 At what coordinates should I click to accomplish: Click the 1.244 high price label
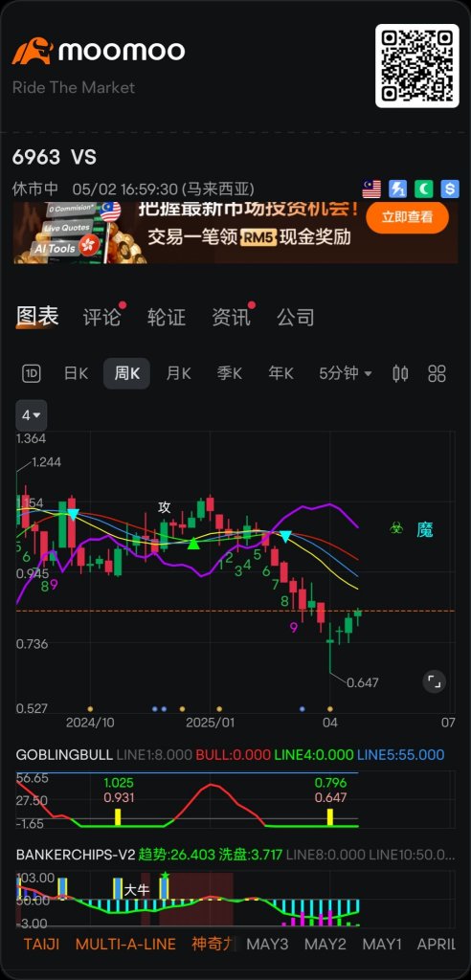pyautogui.click(x=47, y=462)
